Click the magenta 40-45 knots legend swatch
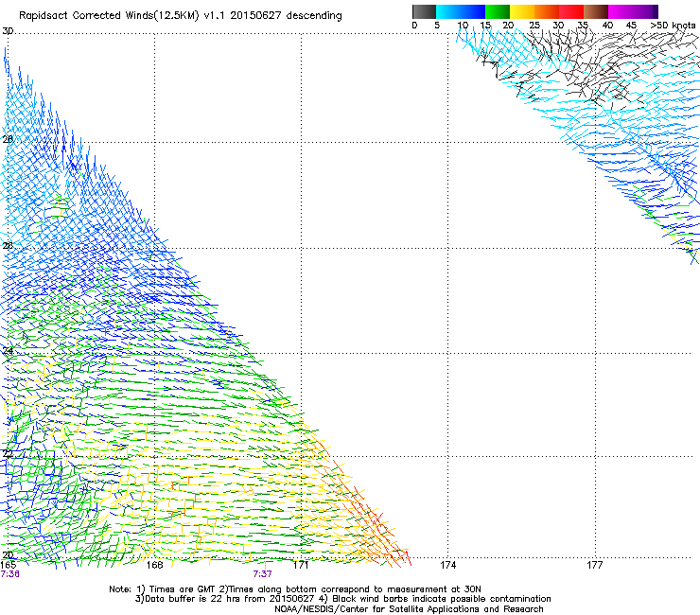 click(x=621, y=11)
